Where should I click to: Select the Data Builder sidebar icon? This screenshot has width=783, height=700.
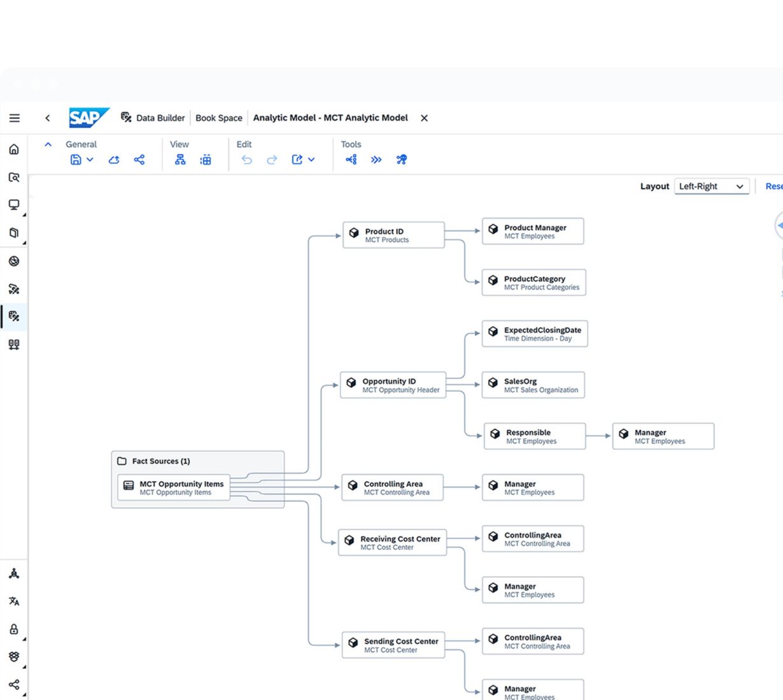(14, 316)
